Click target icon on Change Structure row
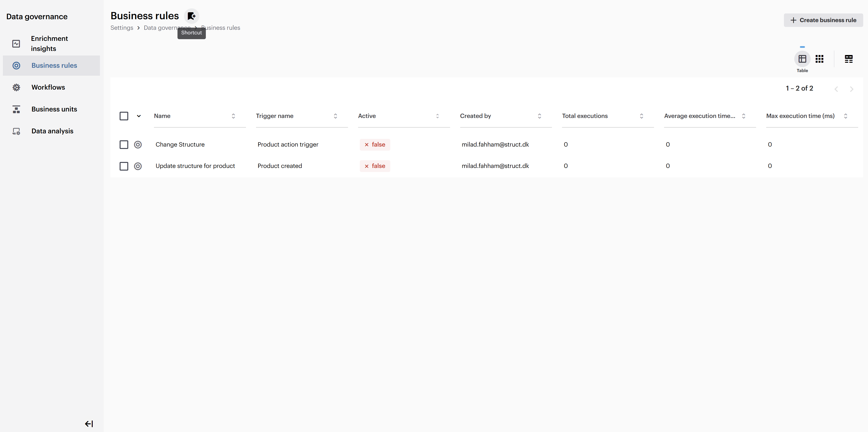The height and width of the screenshot is (432, 868). 138,145
